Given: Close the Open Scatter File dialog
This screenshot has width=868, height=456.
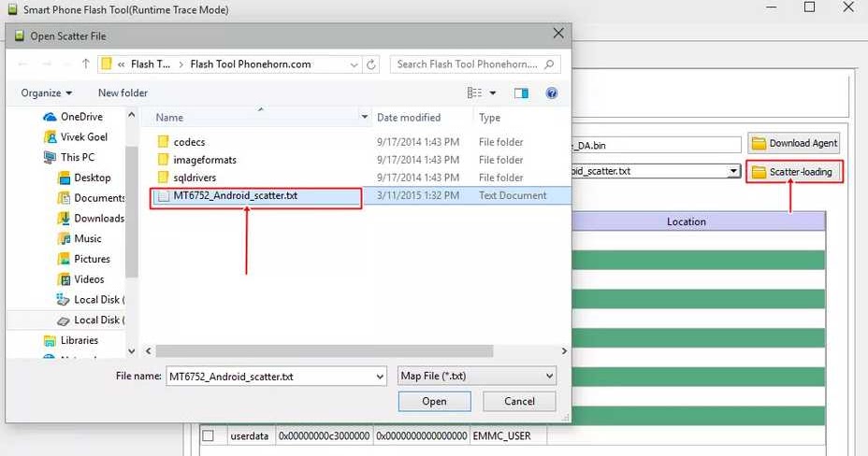Looking at the screenshot, I should point(558,34).
